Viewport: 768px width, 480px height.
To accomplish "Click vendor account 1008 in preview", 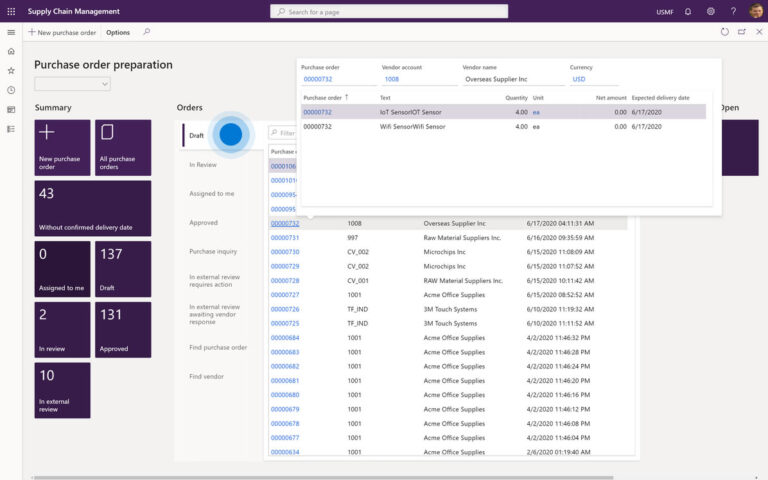I will click(x=391, y=79).
